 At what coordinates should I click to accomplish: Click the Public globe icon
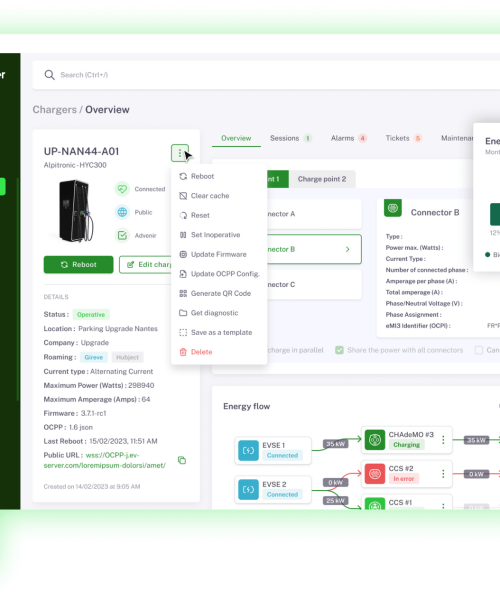click(x=122, y=212)
